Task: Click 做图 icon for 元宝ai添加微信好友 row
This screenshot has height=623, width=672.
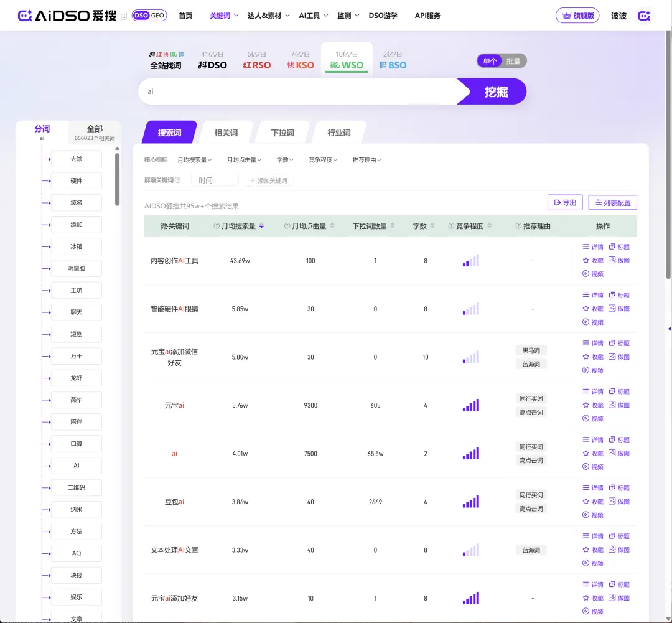Action: click(612, 357)
